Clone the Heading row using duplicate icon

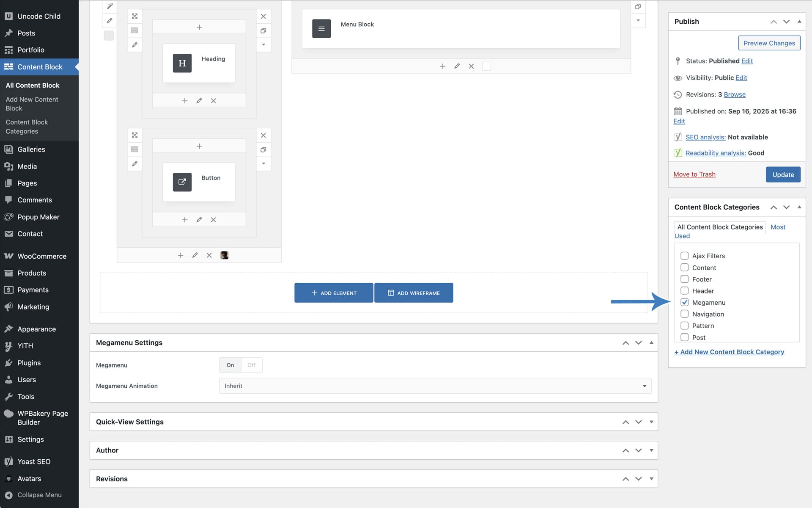point(263,30)
